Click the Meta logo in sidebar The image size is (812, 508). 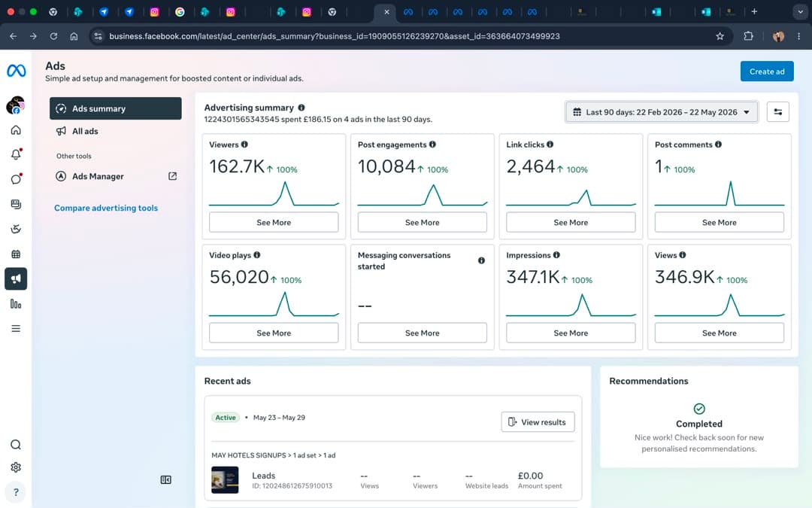tap(16, 71)
